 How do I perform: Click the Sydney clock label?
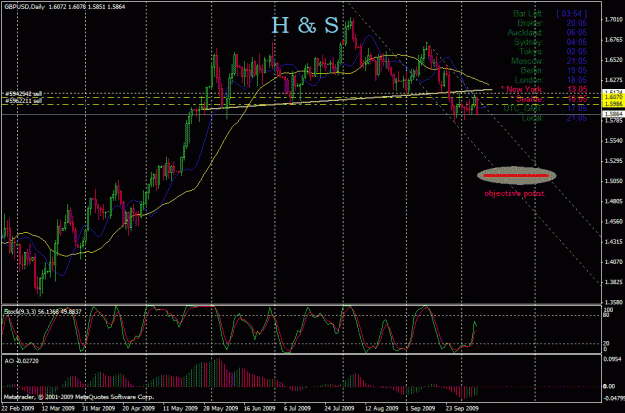[x=529, y=42]
